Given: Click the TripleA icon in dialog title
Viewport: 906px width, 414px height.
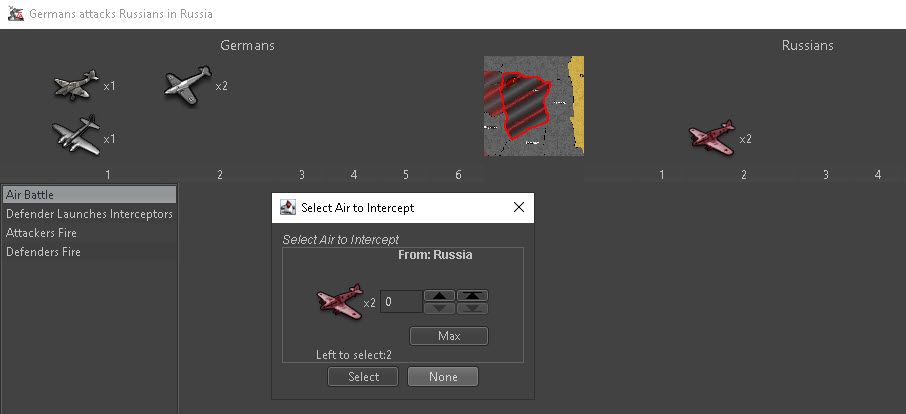Looking at the screenshot, I should click(288, 208).
